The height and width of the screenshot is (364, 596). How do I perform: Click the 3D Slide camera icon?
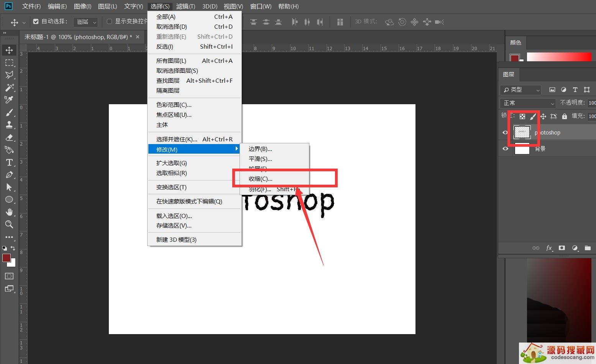(x=427, y=22)
